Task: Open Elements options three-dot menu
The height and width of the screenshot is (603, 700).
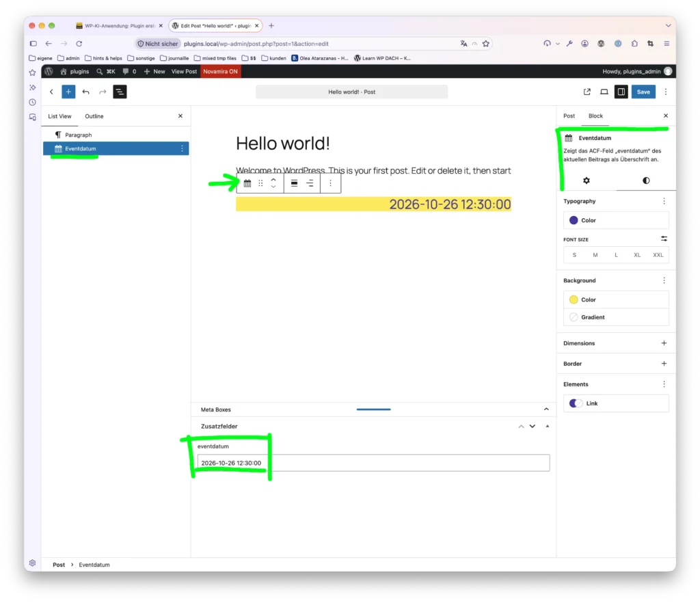Action: coord(664,384)
